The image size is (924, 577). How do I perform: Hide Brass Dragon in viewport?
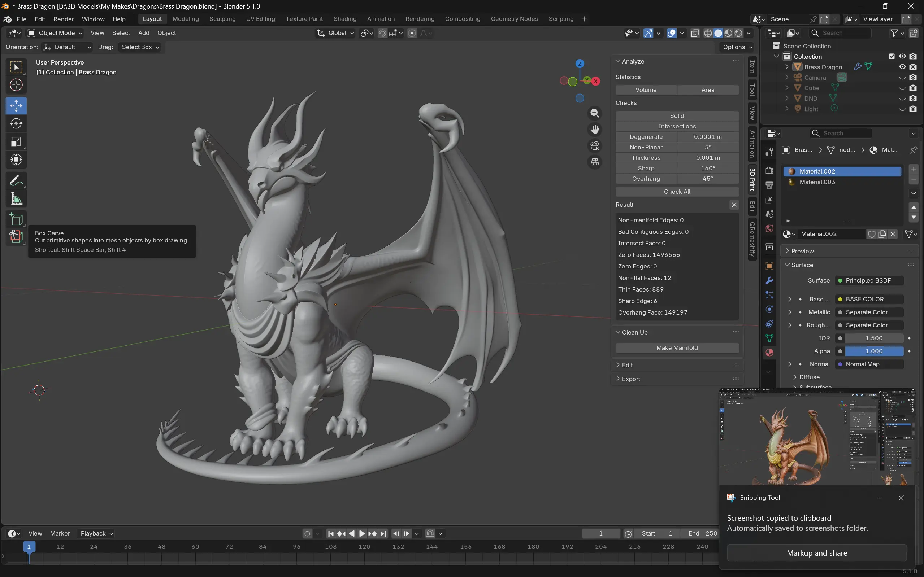(x=902, y=67)
